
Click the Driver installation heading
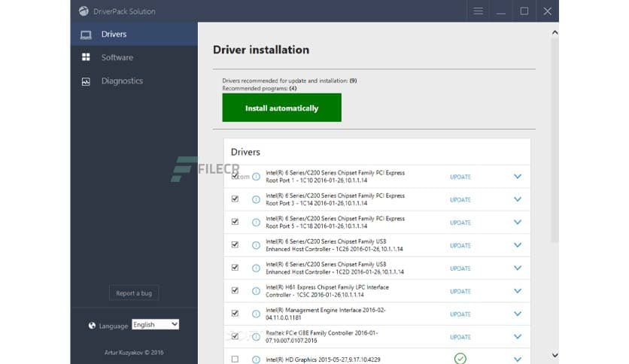[261, 50]
